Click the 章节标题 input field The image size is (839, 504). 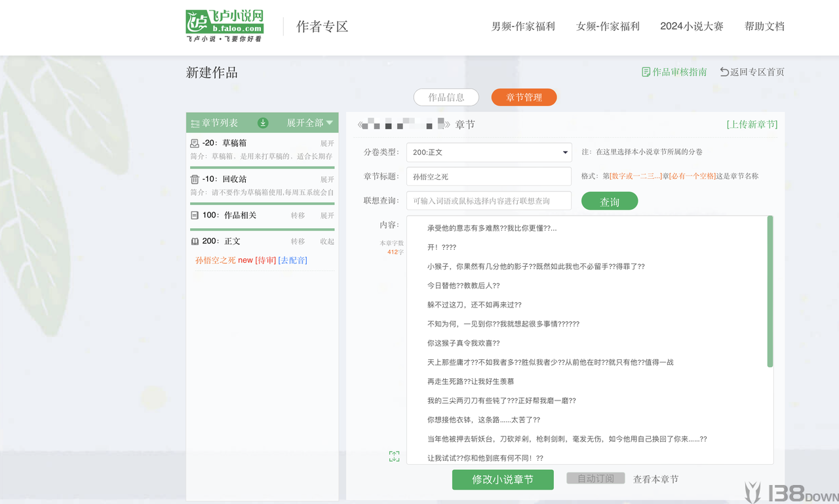pyautogui.click(x=489, y=176)
